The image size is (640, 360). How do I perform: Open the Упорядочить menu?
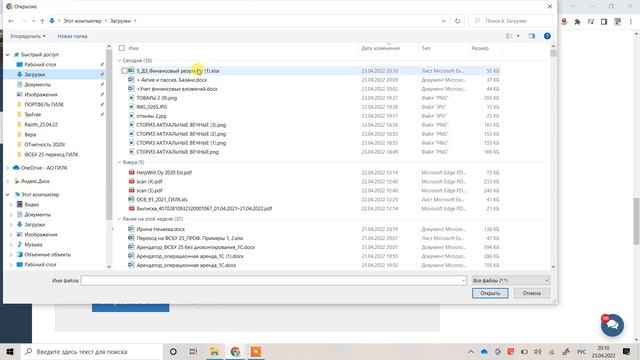pyautogui.click(x=27, y=36)
